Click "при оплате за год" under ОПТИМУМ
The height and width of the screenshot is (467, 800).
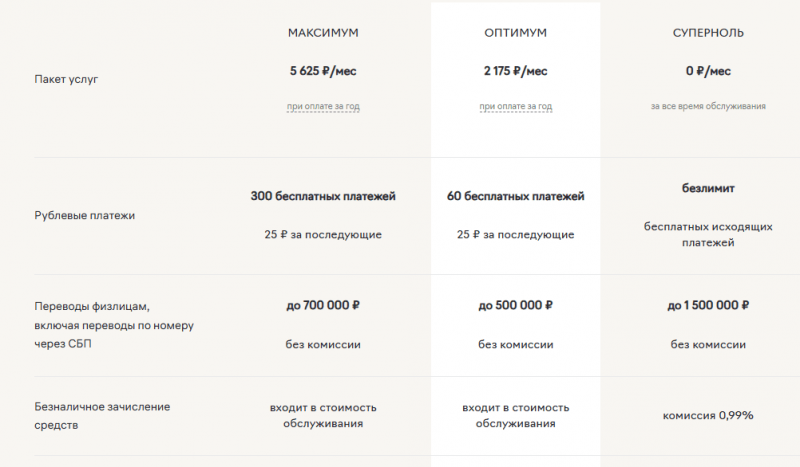click(515, 105)
